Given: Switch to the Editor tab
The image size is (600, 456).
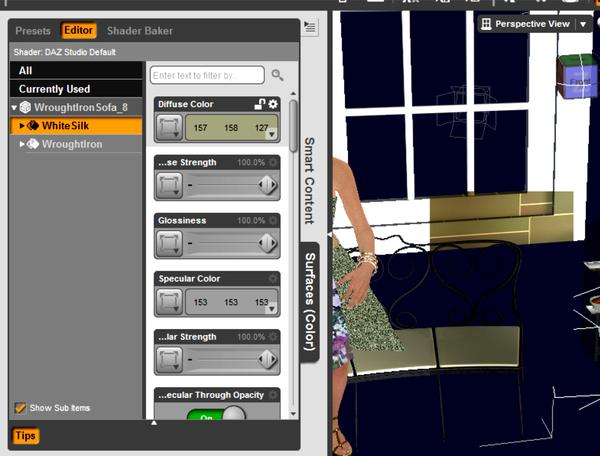Looking at the screenshot, I should [x=78, y=30].
